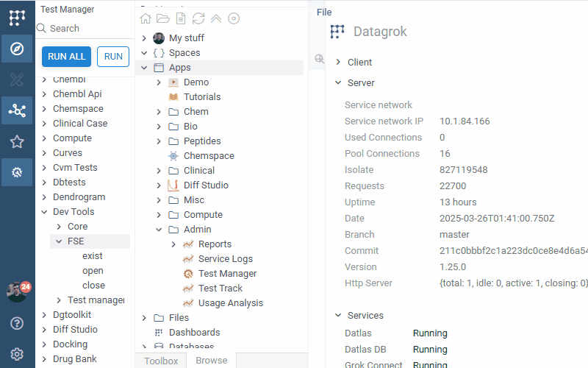Collapse the Admin folder in Apps
This screenshot has width=588, height=368.
[x=159, y=230]
